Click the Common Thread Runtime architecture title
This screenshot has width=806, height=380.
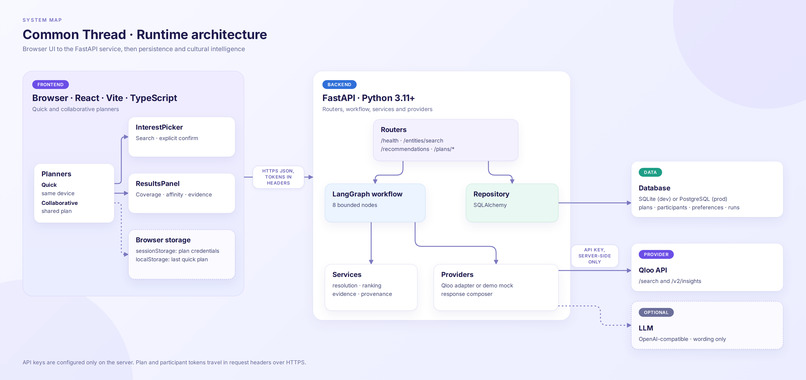(x=144, y=35)
